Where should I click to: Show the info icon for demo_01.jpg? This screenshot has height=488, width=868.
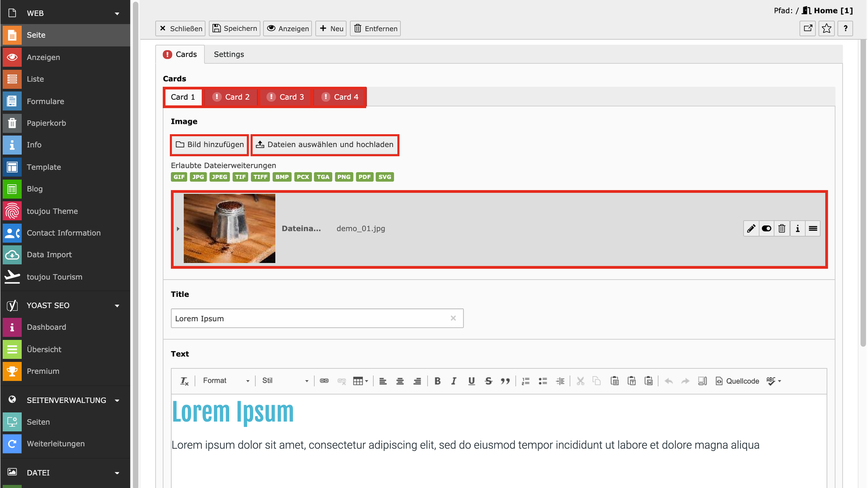[x=797, y=229]
